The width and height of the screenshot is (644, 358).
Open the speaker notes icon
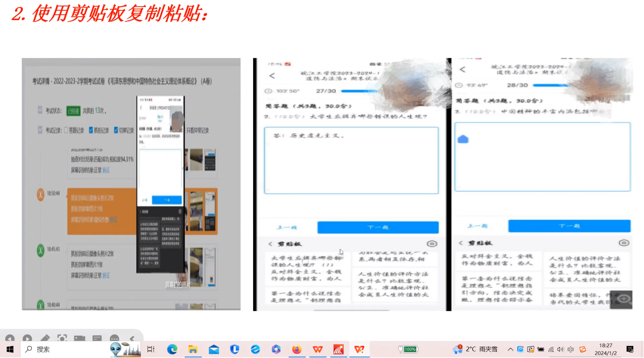tap(97, 338)
